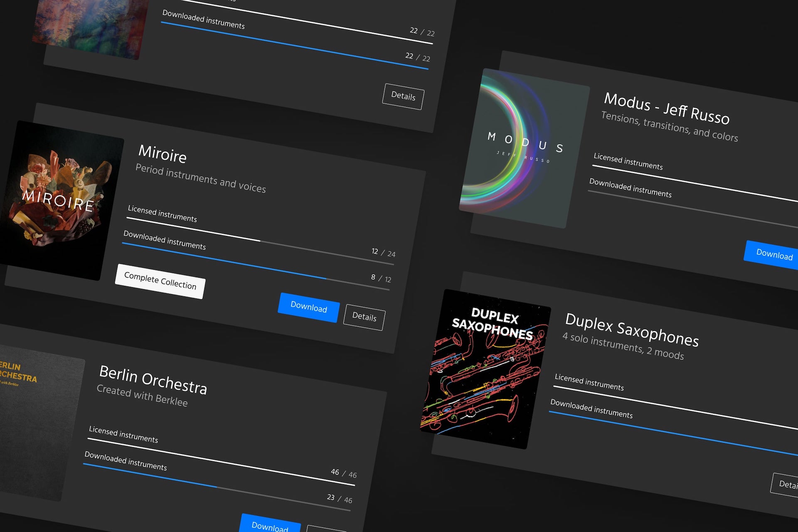Click Download on Berlin Orchestra card

[x=270, y=525]
